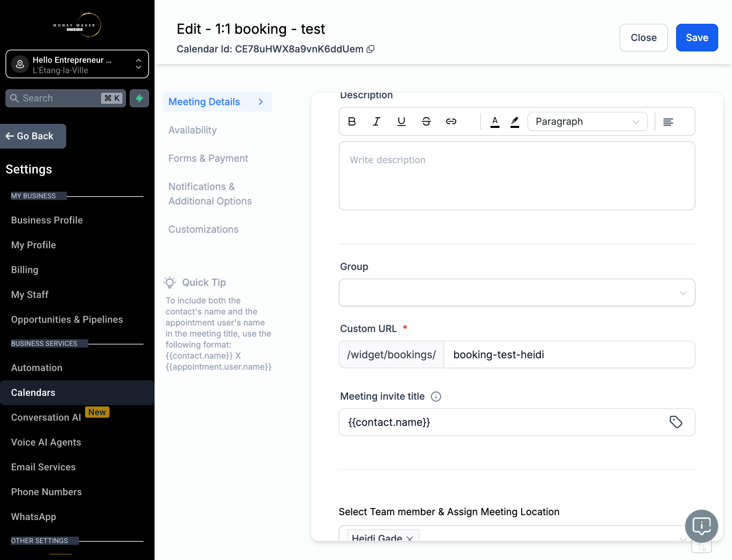The width and height of the screenshot is (732, 560).
Task: Open the tag picker in meeting title
Action: coord(676,422)
